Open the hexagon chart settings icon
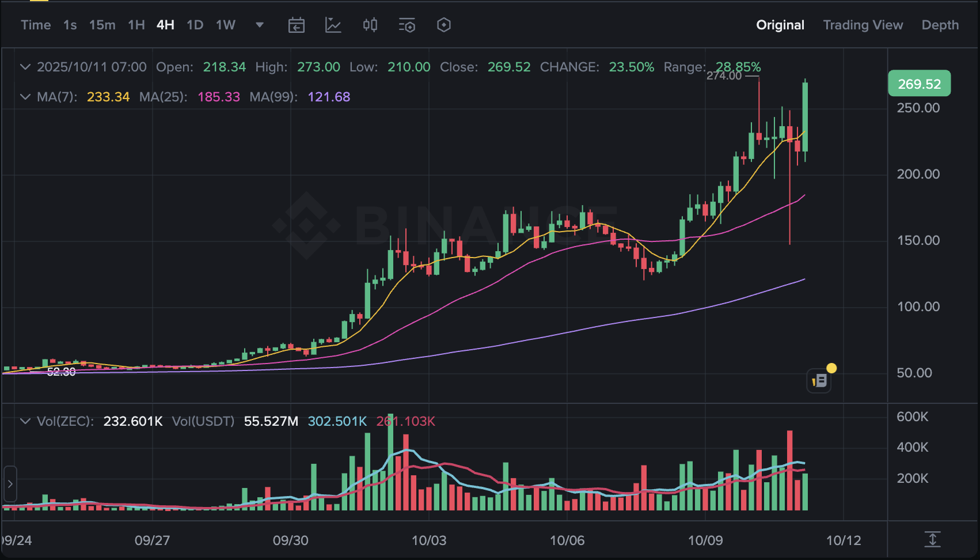Viewport: 980px width, 560px height. [443, 25]
